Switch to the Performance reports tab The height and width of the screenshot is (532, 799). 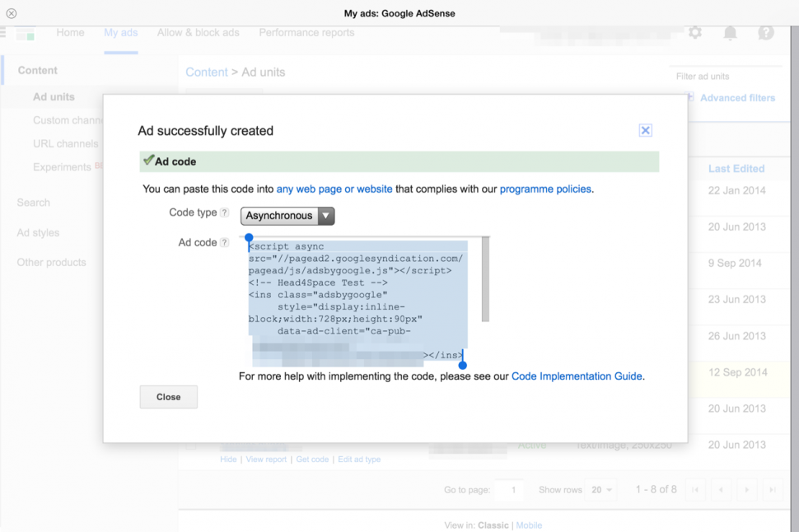pos(306,33)
